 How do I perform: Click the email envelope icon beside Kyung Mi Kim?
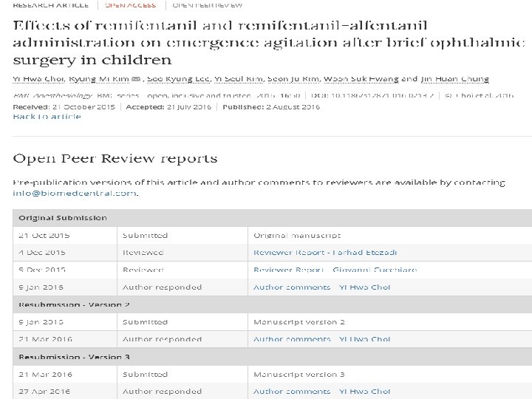136,79
